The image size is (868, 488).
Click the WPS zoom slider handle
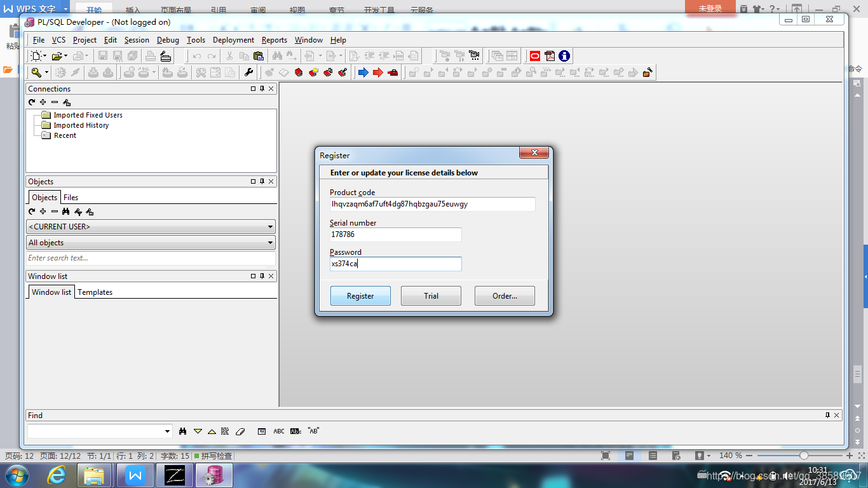[804, 456]
